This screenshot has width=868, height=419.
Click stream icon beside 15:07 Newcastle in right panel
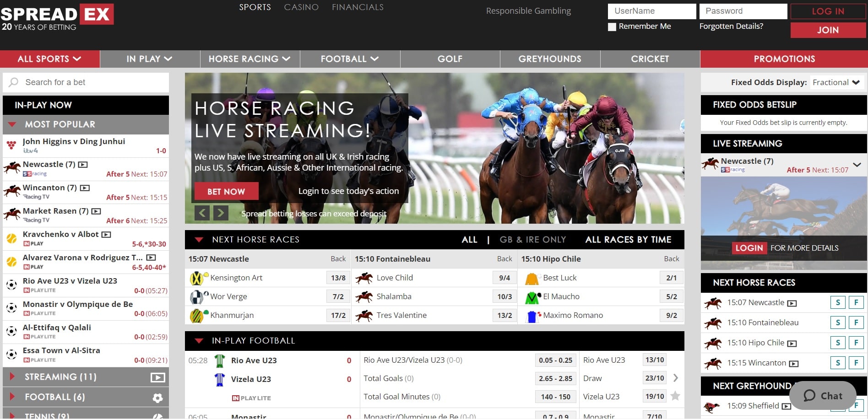coord(792,303)
